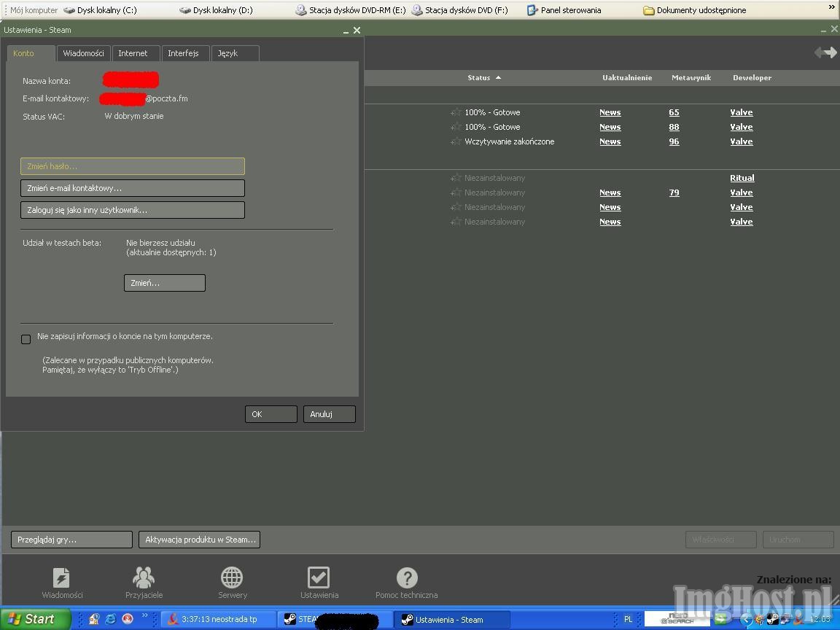Confirm settings with the OK button
This screenshot has height=630, width=840.
click(x=271, y=414)
